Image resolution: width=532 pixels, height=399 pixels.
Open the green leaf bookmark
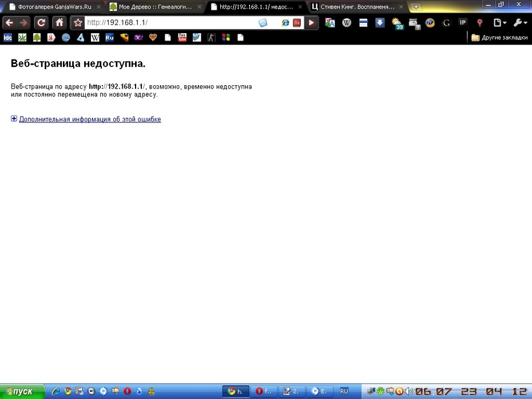coord(22,38)
